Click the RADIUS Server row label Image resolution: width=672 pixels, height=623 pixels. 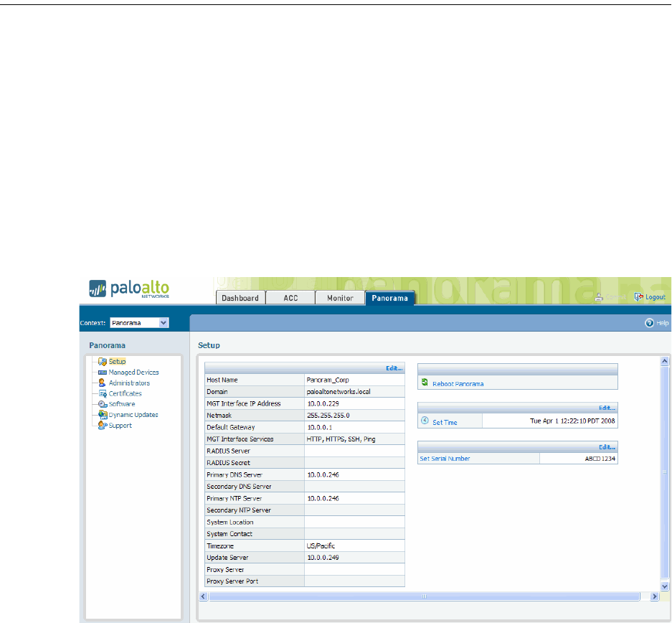(x=229, y=451)
